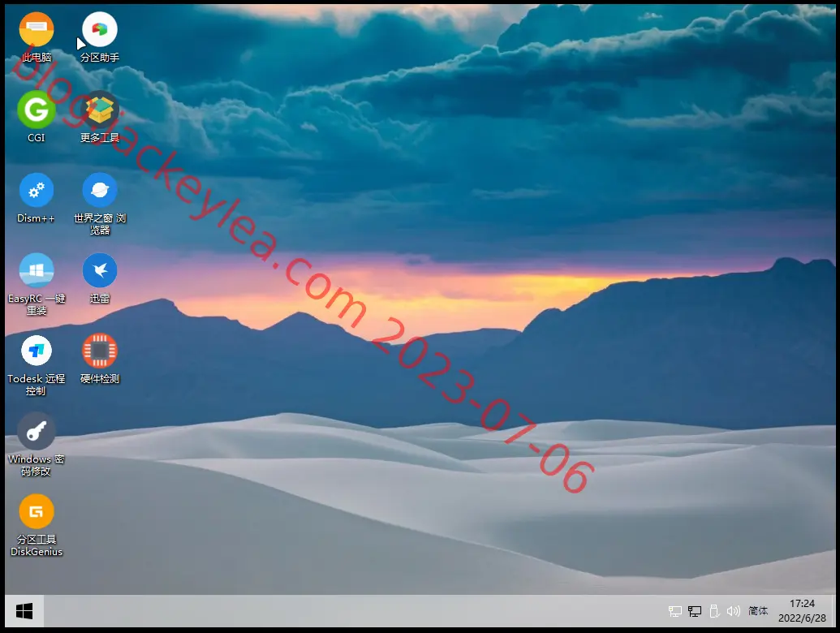The height and width of the screenshot is (633, 840).
Task: Click the USB device tray icon
Action: tap(713, 611)
